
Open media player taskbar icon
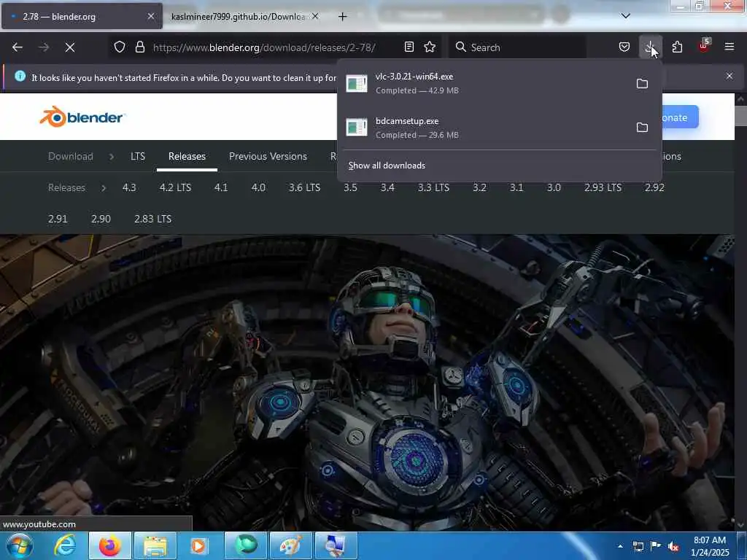point(200,545)
